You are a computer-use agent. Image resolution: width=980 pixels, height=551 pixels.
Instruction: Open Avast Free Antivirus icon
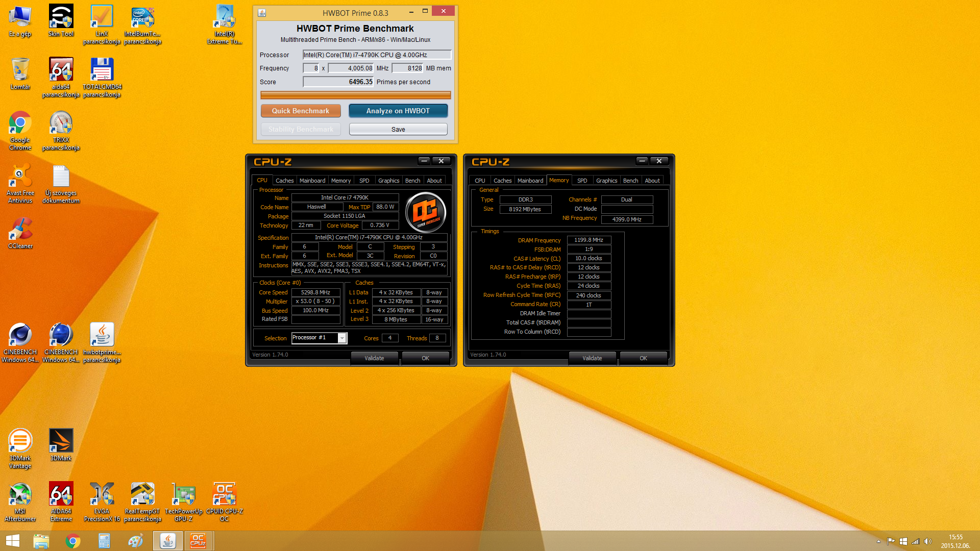coord(20,184)
